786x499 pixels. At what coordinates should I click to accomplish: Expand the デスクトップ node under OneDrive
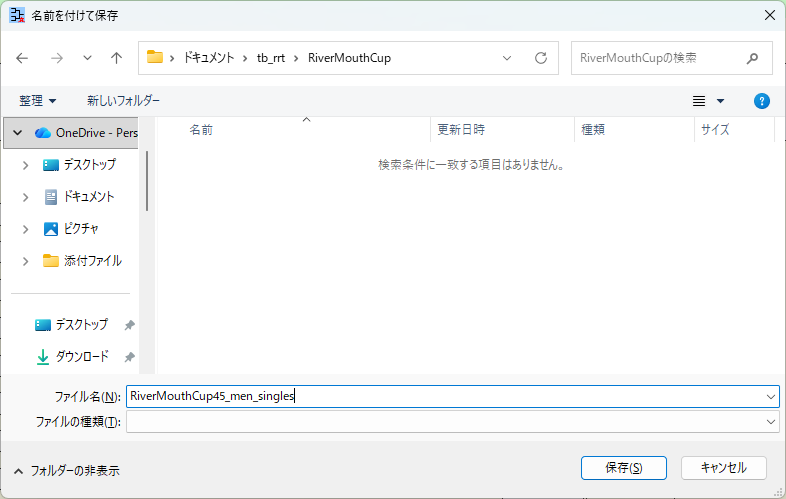coord(26,165)
